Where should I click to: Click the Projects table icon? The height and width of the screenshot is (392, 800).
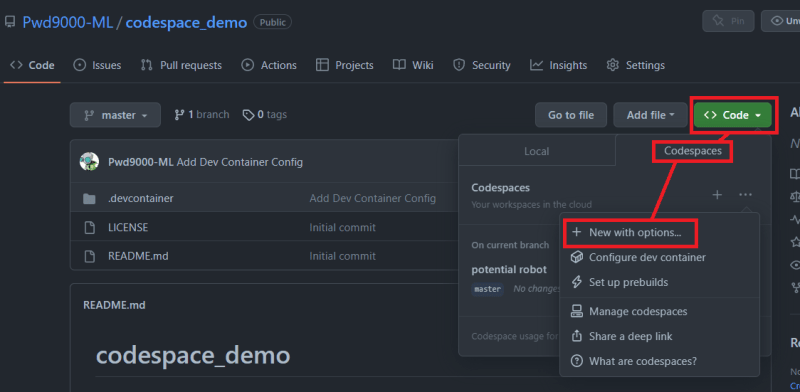point(322,65)
